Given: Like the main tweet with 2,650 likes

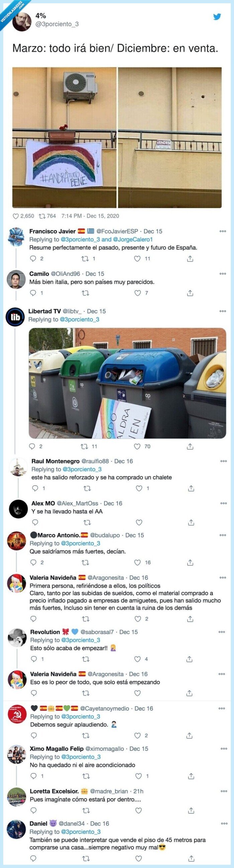Looking at the screenshot, I should [15, 216].
